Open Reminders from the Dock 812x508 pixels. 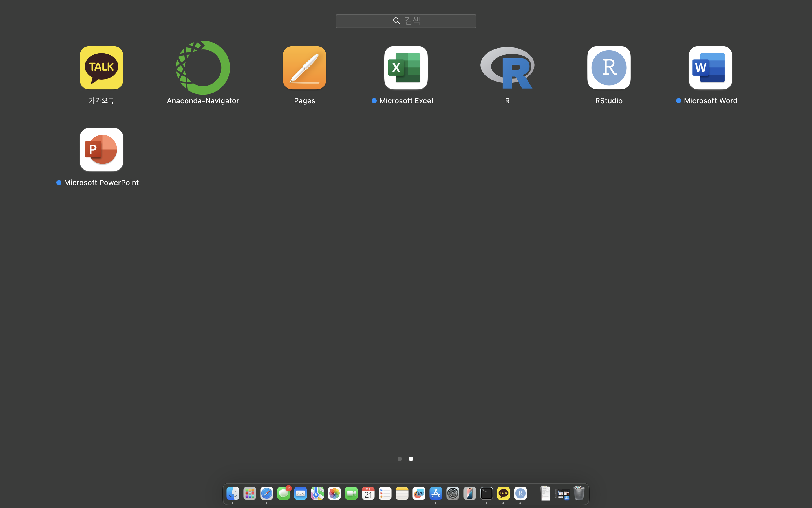385,493
